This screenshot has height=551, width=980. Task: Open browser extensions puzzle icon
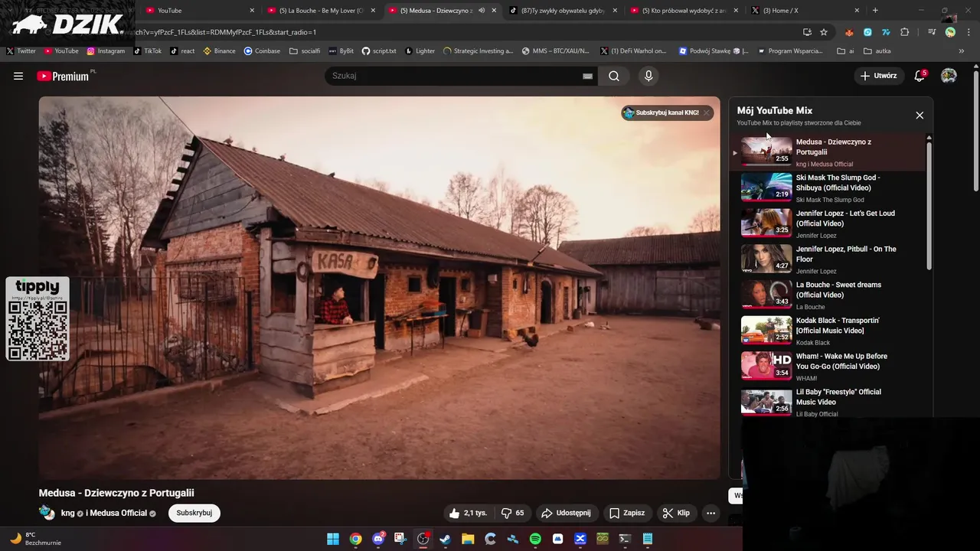click(904, 32)
